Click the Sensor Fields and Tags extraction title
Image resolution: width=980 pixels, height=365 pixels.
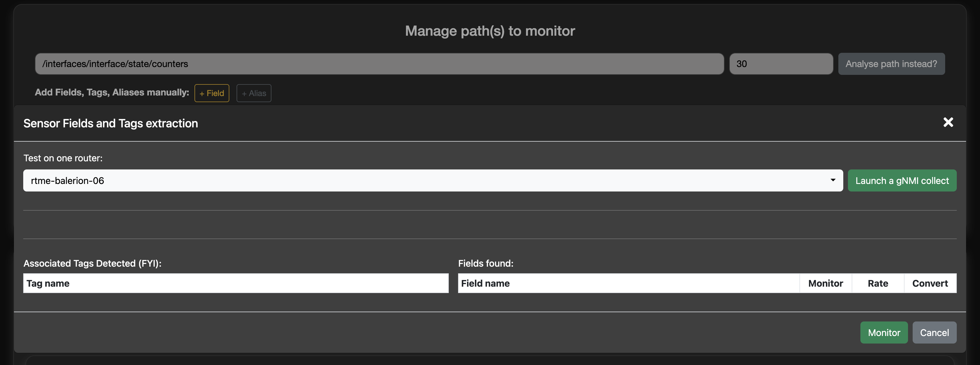[111, 123]
